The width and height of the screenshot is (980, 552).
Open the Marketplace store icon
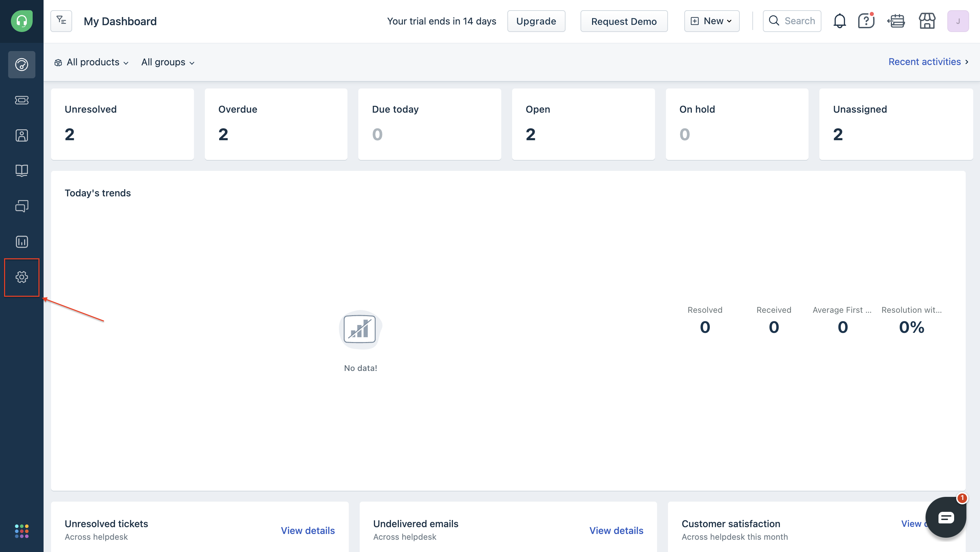tap(927, 21)
